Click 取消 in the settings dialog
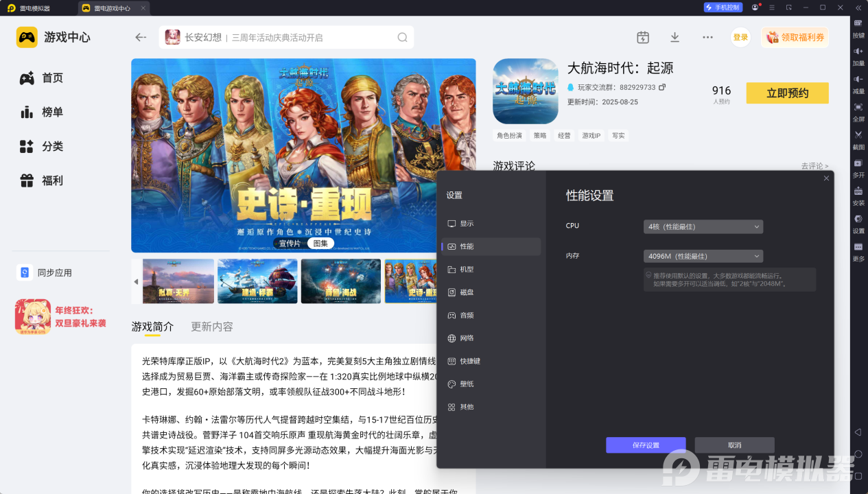 [734, 445]
